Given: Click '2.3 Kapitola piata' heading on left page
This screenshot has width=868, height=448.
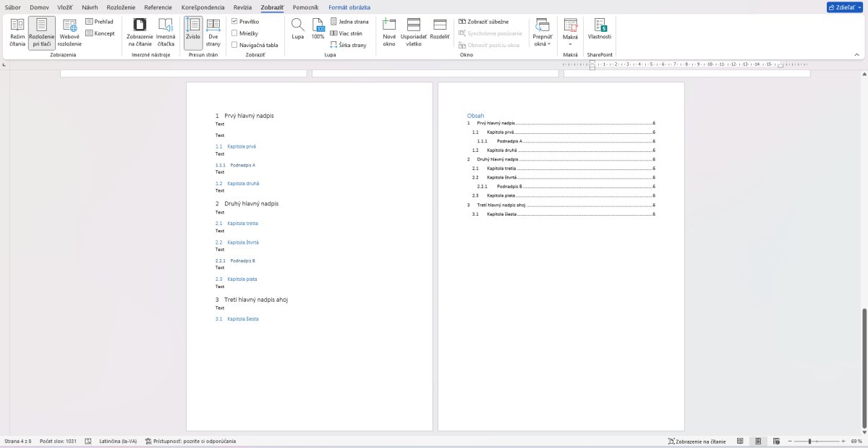Looking at the screenshot, I should (236, 279).
